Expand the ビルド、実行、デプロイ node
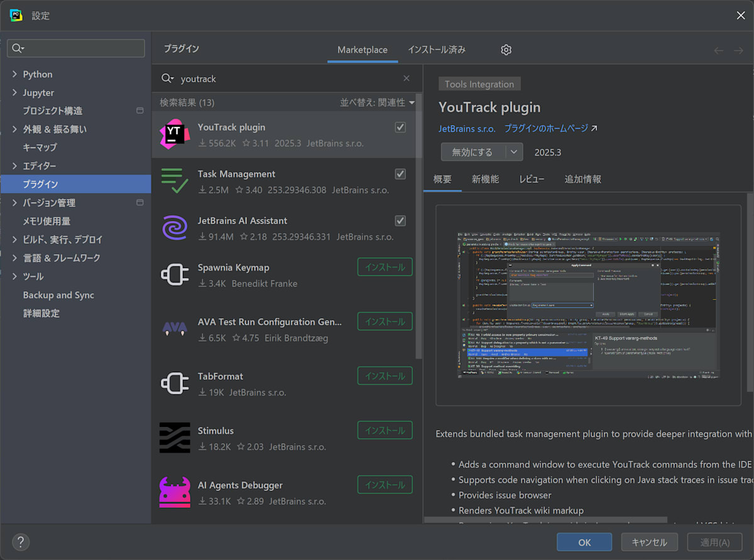This screenshot has width=754, height=560. click(x=14, y=239)
